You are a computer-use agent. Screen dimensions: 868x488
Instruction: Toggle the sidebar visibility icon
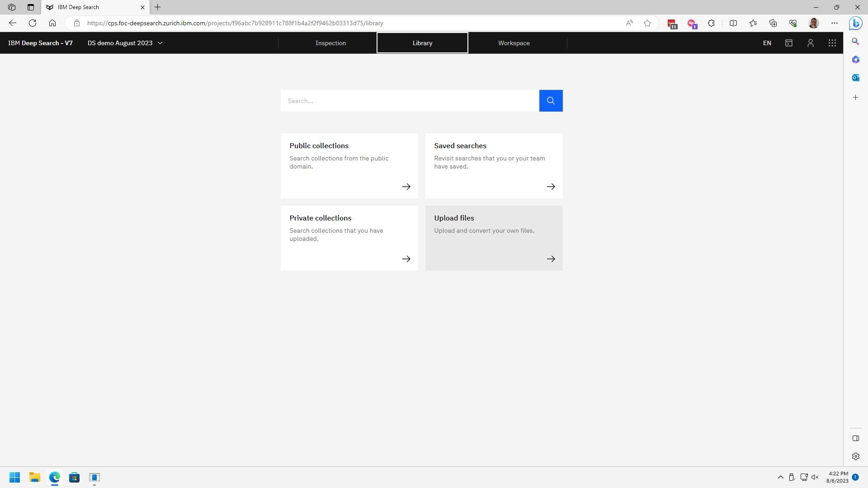click(856, 438)
